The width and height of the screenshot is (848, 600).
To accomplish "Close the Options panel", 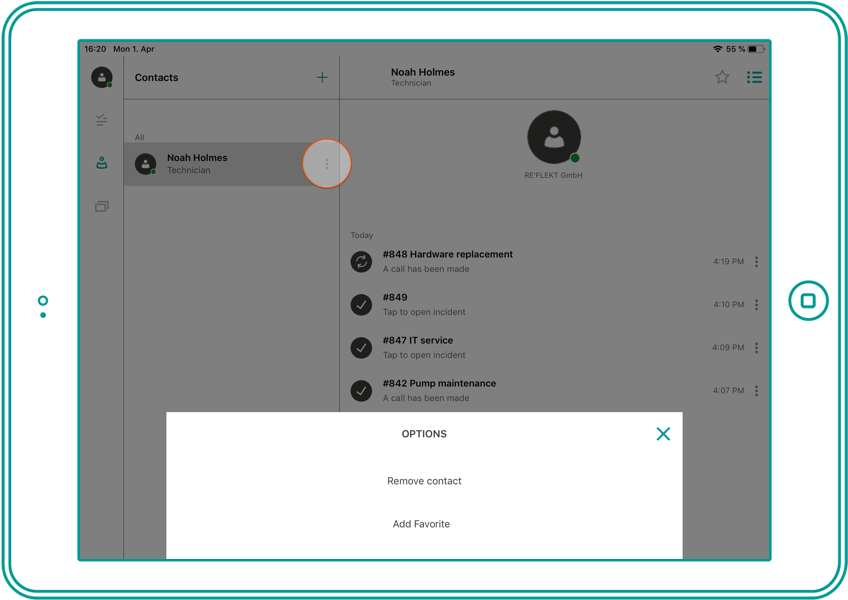I will [x=663, y=434].
